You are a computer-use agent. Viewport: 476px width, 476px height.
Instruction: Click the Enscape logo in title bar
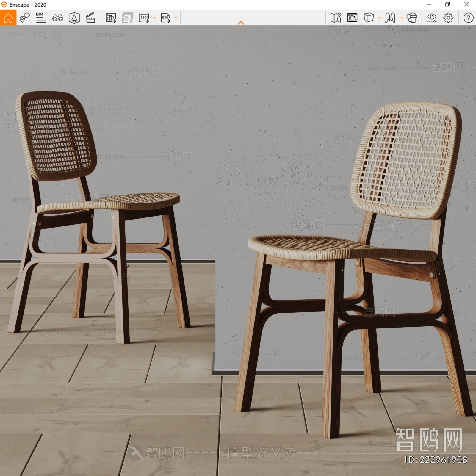4,4
